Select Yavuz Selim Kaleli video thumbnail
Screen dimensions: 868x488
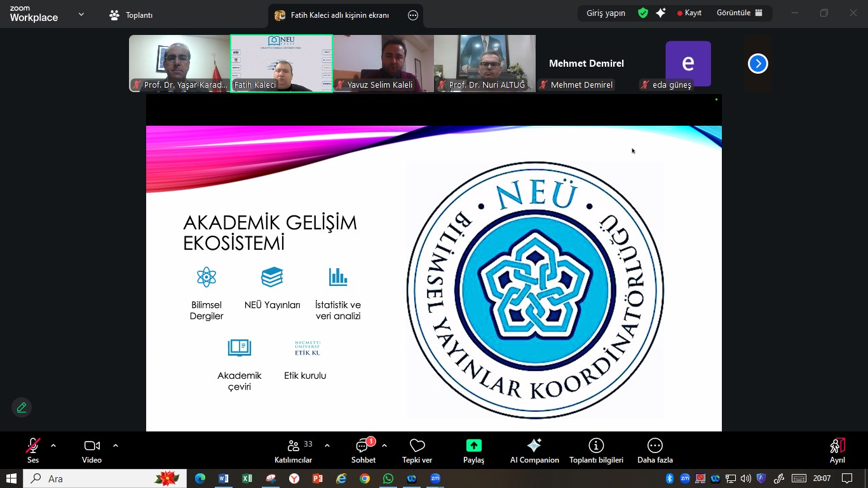383,64
